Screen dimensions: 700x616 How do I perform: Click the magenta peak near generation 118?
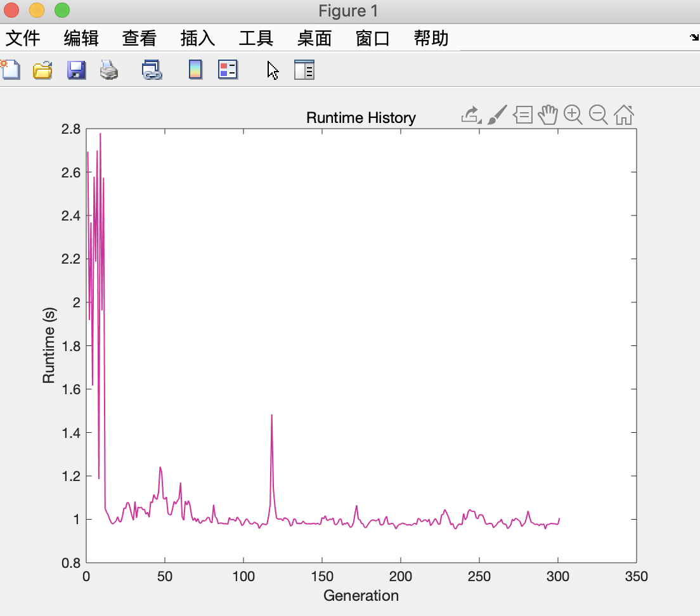pos(271,416)
